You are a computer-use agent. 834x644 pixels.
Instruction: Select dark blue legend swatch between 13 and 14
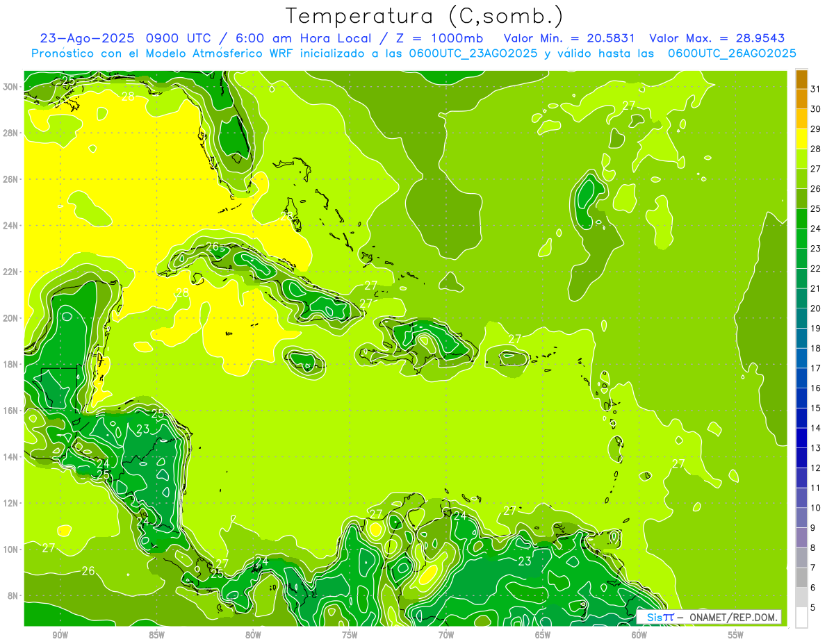coord(801,438)
